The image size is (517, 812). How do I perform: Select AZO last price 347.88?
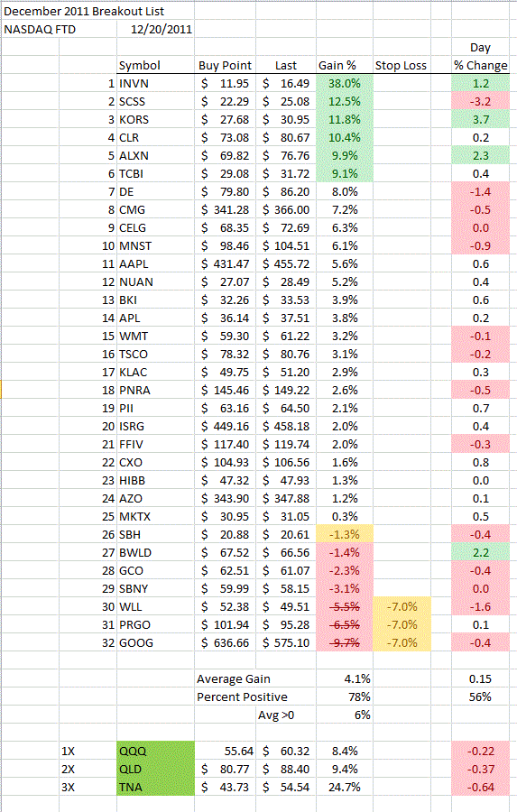pos(286,499)
